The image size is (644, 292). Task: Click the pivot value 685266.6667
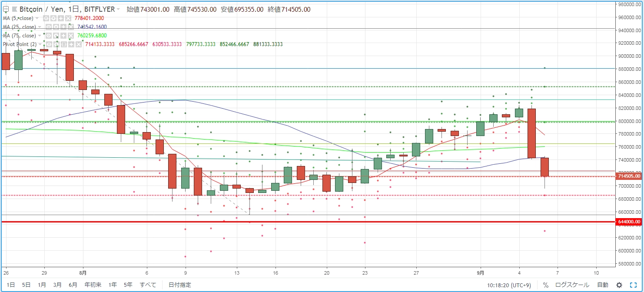tap(133, 44)
